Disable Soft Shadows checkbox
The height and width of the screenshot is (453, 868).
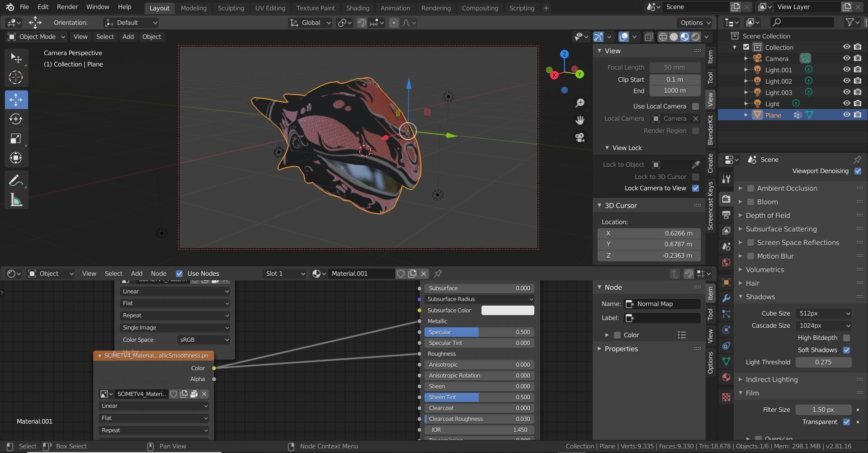(846, 350)
